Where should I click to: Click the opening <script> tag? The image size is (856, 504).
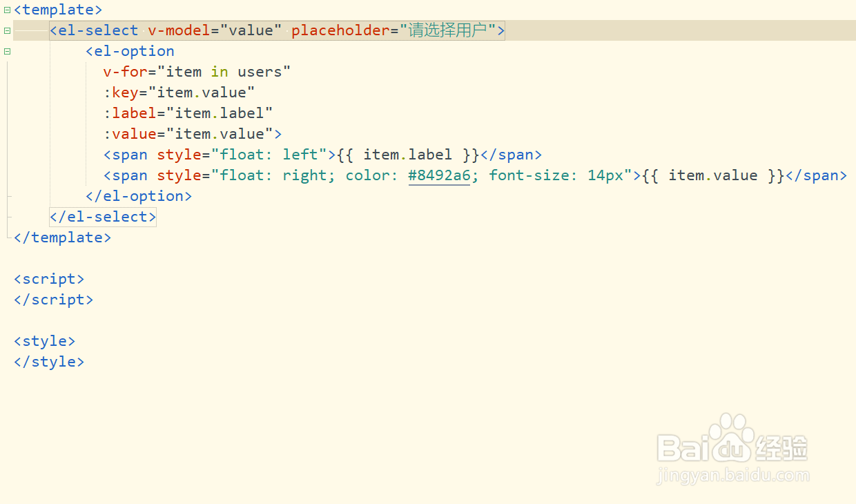coord(49,279)
